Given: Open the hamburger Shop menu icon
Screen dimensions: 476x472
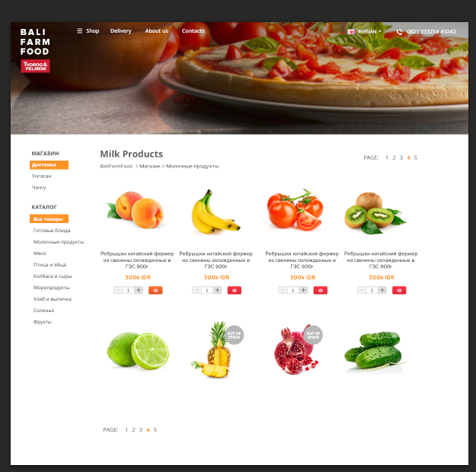Looking at the screenshot, I should [x=79, y=30].
